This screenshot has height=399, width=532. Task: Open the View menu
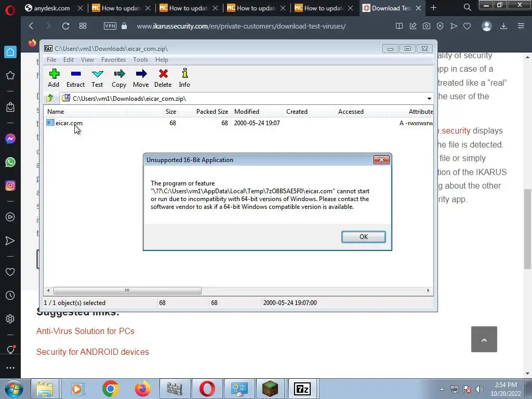coord(87,60)
